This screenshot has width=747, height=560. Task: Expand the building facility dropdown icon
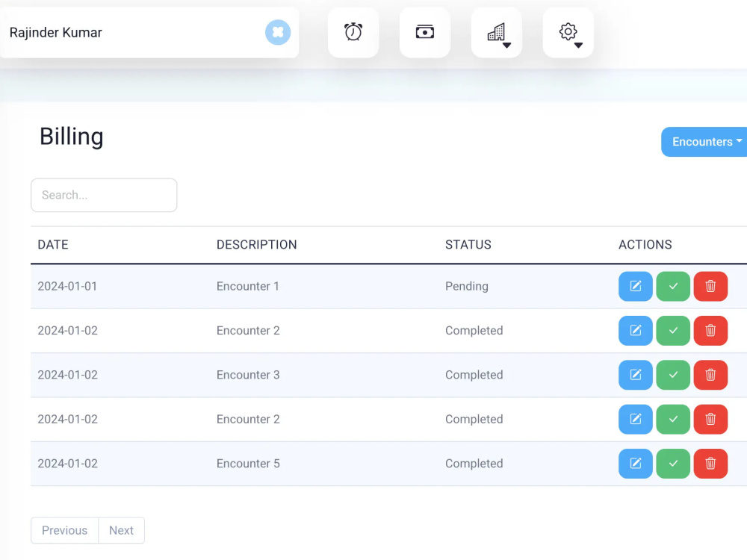497,32
